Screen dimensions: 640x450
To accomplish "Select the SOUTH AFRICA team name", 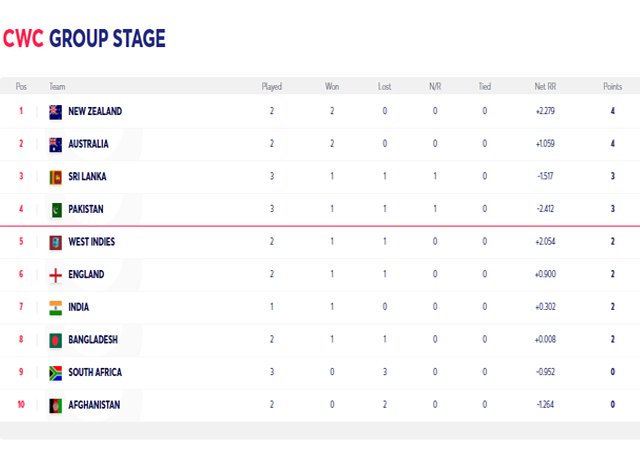I will [95, 372].
